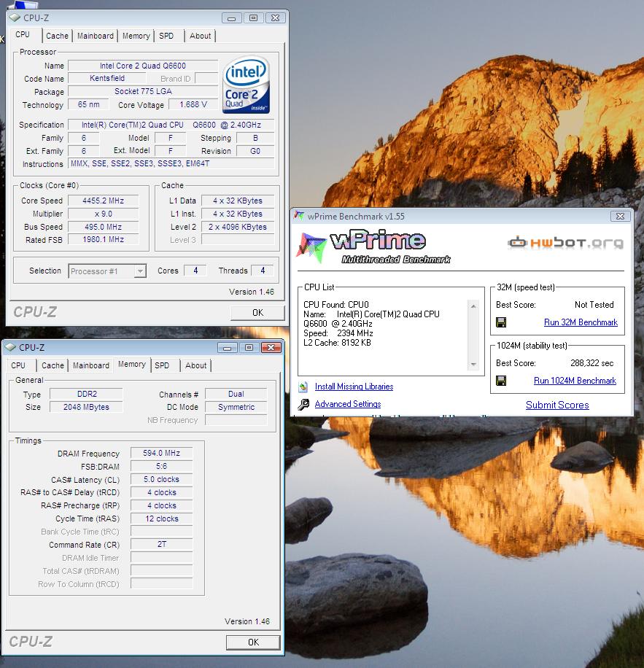Viewport: 644px width, 668px height.
Task: Select CPU tab in bottom CPU-Z window
Action: coord(18,365)
